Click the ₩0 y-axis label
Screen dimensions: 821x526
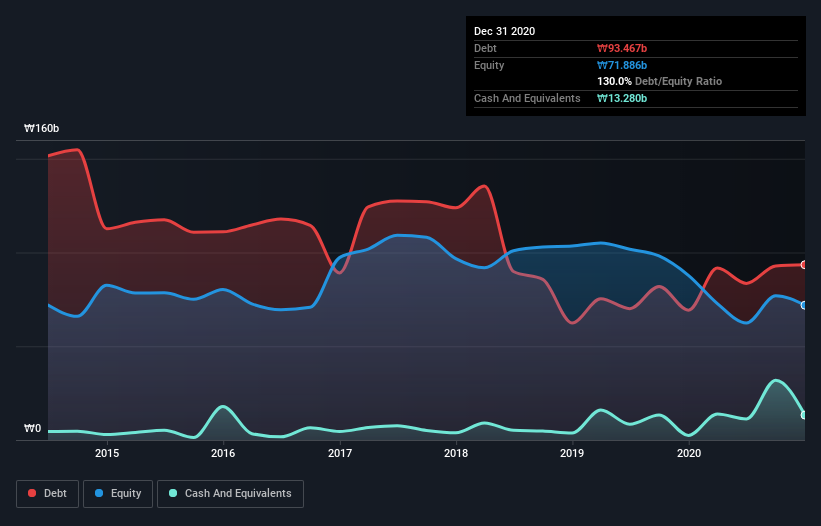(32, 428)
